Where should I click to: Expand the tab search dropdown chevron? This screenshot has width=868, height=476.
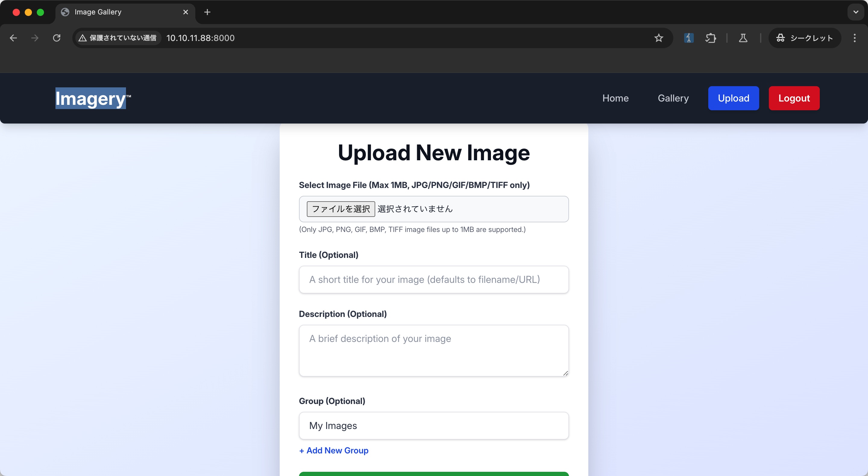tap(856, 12)
